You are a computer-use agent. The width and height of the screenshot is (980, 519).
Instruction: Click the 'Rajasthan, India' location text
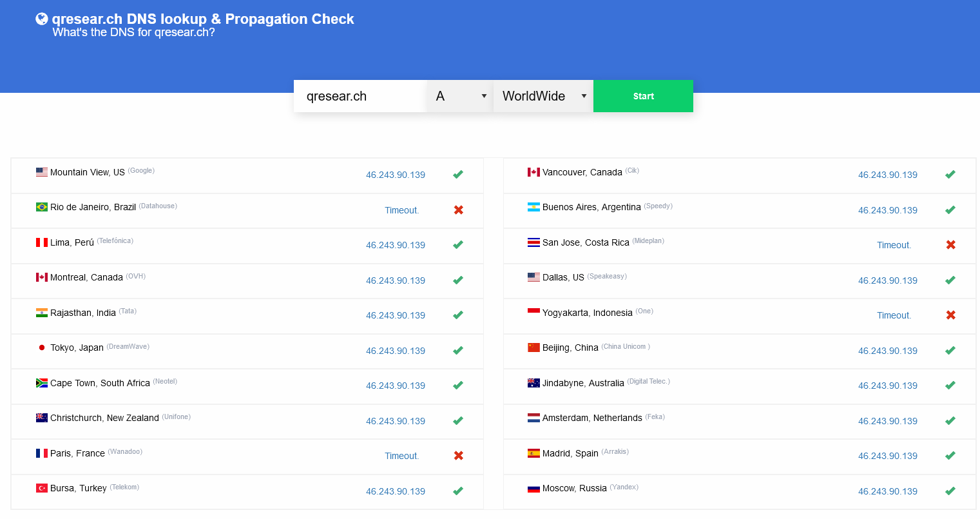tap(83, 313)
